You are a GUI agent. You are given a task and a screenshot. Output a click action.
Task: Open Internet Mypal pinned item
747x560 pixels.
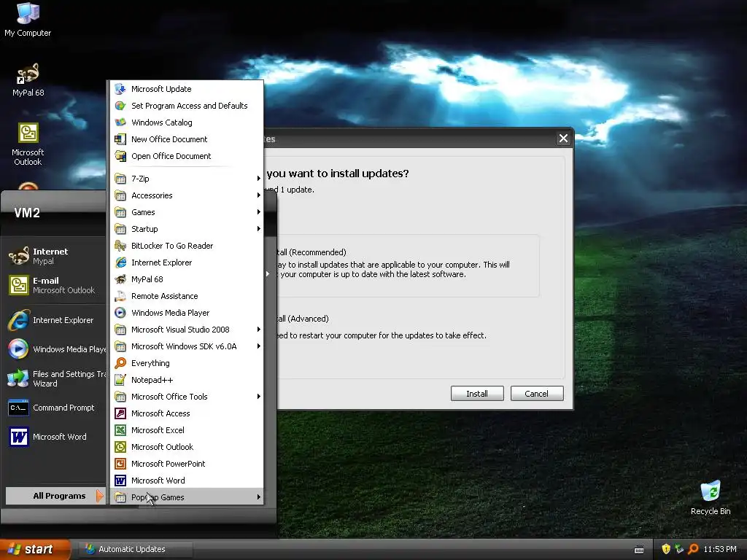55,256
